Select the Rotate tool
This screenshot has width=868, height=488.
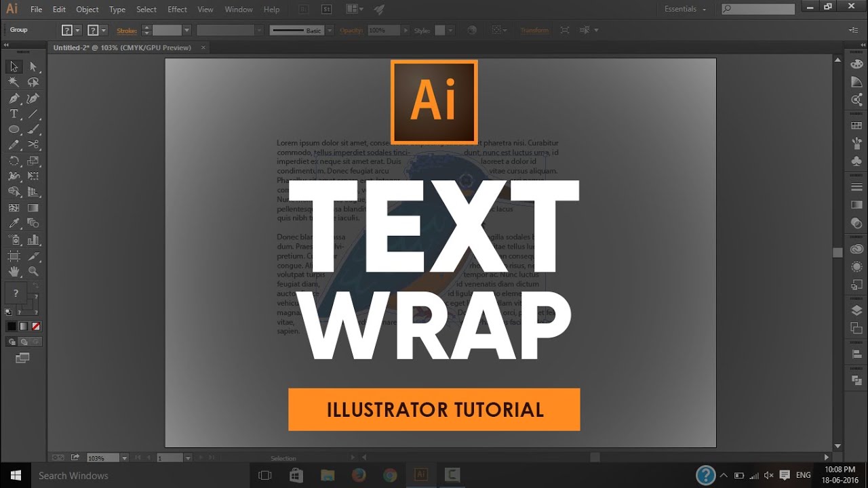pyautogui.click(x=14, y=161)
